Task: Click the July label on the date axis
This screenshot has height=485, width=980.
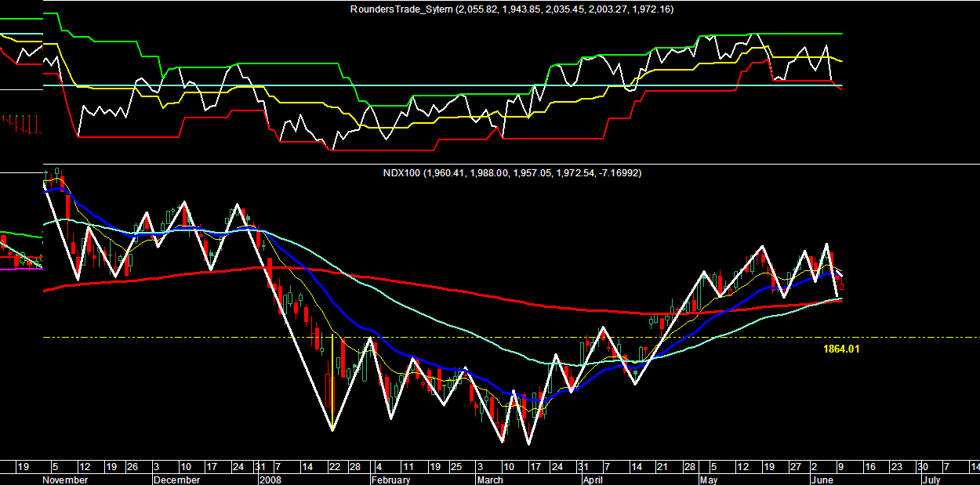Action: [931, 480]
